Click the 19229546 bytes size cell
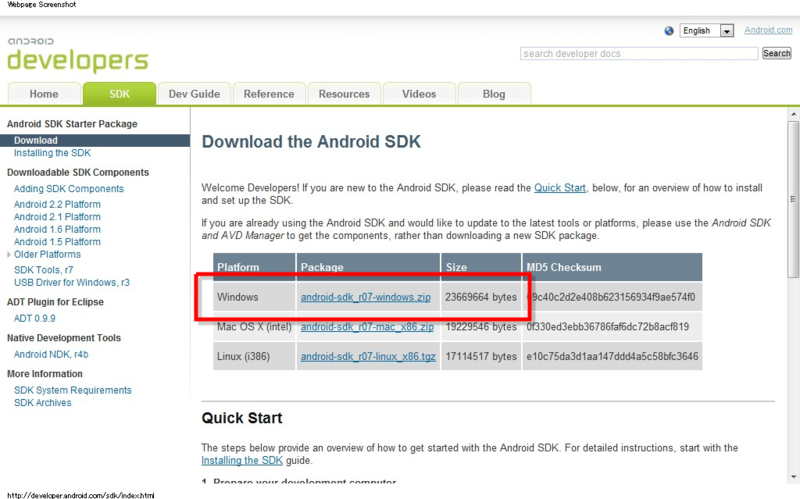Viewport: 800px width, 499px height. [x=481, y=327]
